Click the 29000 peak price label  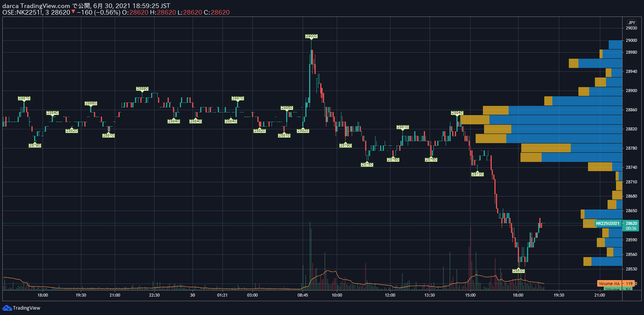(x=311, y=36)
